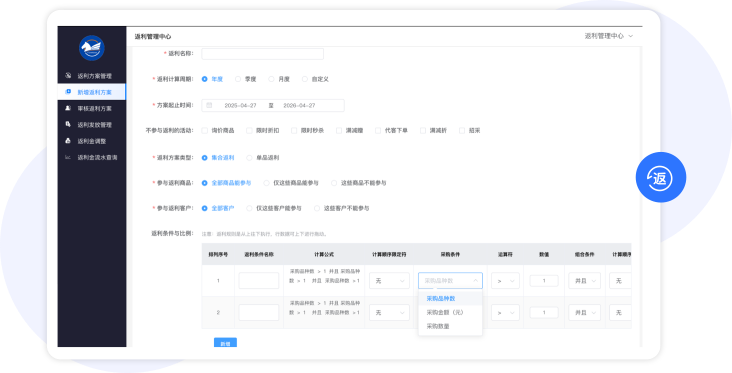Open row 1 rightmost 无 dropdown

[620, 281]
